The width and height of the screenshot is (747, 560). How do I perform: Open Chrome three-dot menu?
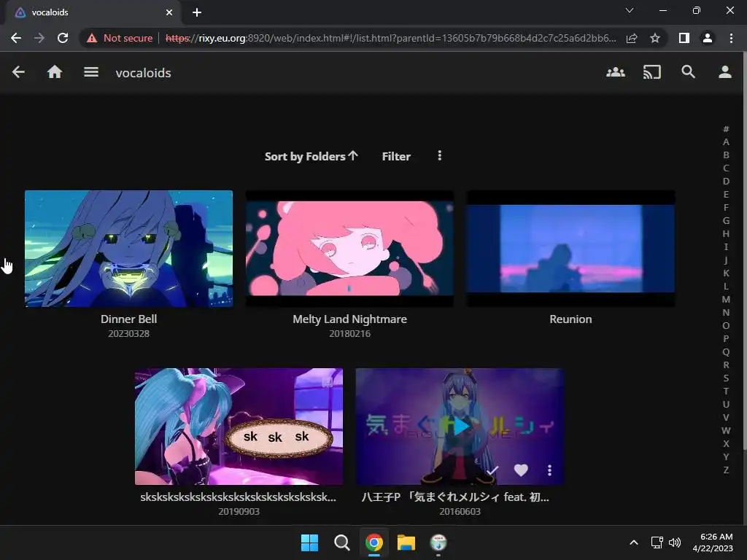[x=731, y=38]
